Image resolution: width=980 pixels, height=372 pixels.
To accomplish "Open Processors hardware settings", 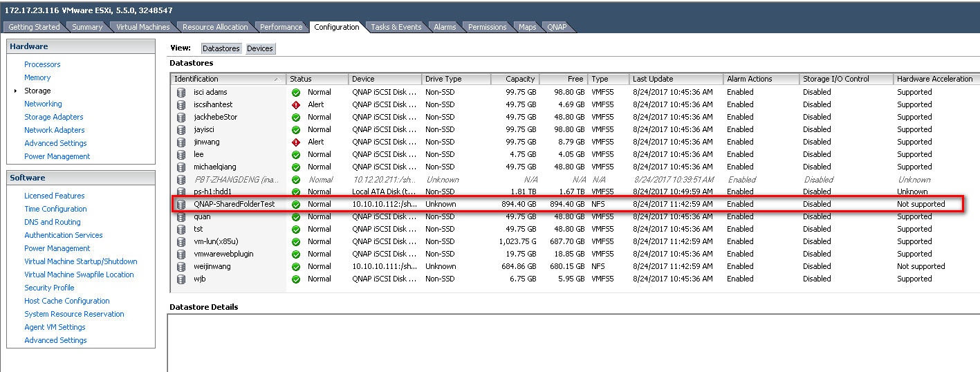I will (42, 64).
